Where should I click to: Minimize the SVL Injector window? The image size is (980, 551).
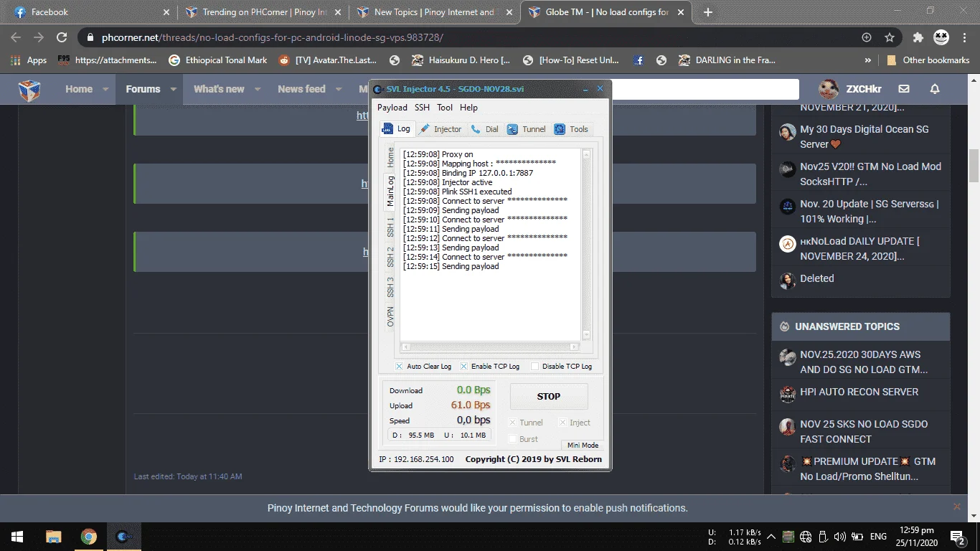[x=585, y=89]
